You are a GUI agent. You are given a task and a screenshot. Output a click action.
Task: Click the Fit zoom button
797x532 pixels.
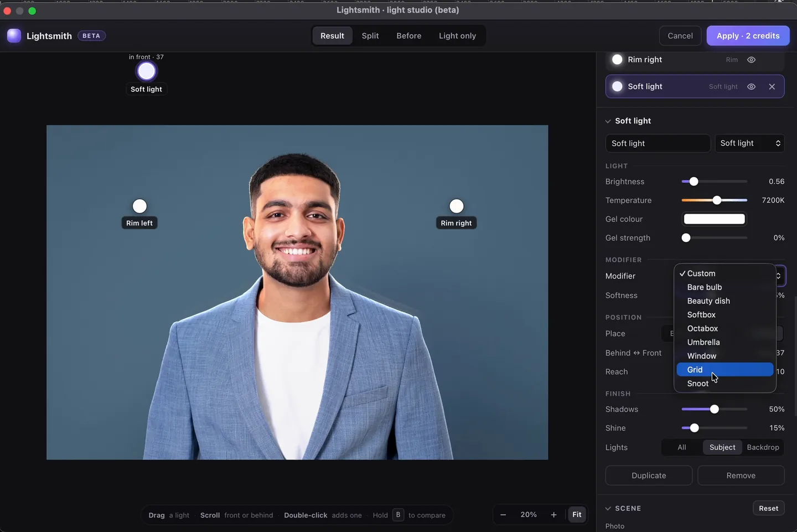click(577, 515)
